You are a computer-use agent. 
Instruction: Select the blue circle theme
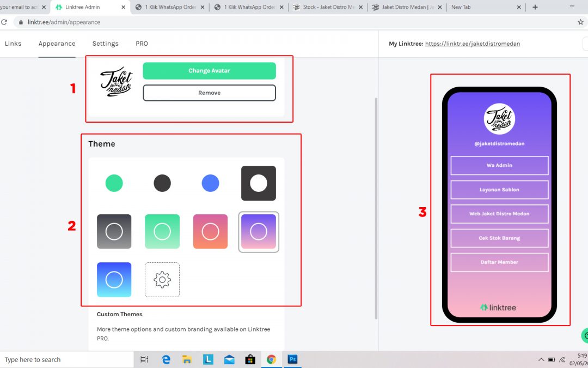coord(210,183)
